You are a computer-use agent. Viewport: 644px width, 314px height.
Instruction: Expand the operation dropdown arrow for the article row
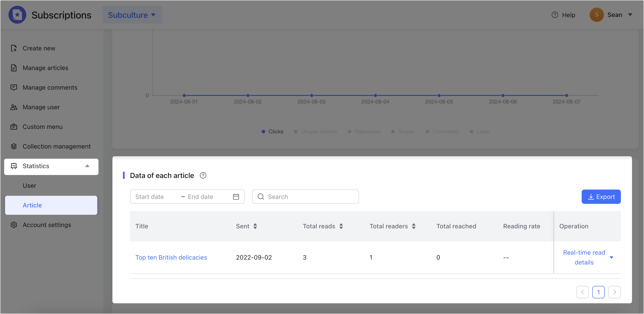pyautogui.click(x=611, y=257)
